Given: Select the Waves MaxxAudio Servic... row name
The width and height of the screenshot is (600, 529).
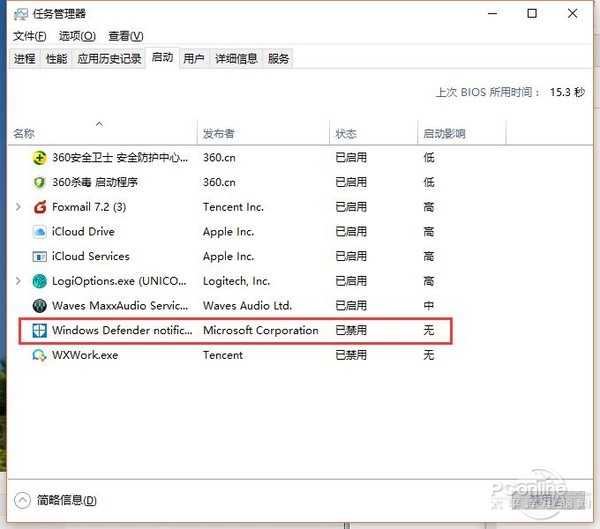Looking at the screenshot, I should pos(120,306).
